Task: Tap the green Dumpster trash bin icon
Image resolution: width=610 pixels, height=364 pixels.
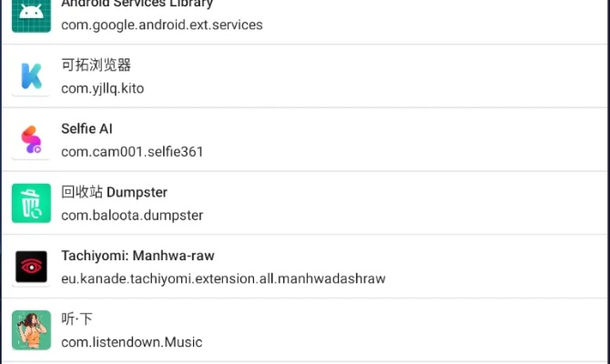Action: coord(31,203)
